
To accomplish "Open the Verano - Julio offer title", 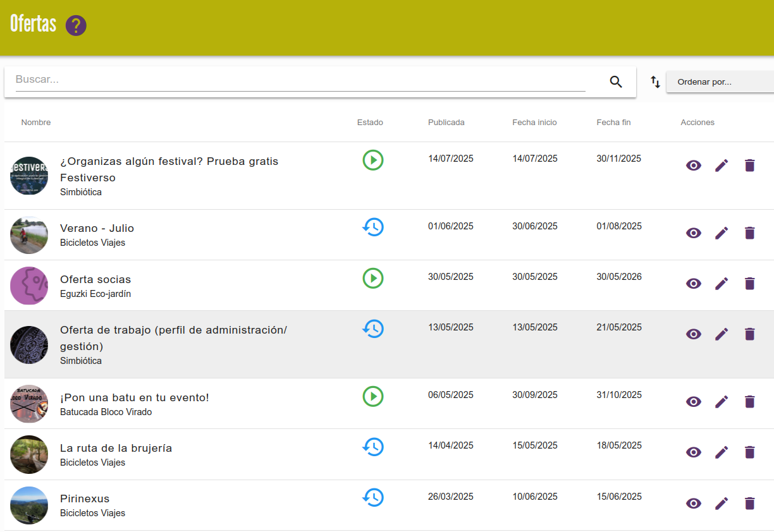I will click(97, 228).
